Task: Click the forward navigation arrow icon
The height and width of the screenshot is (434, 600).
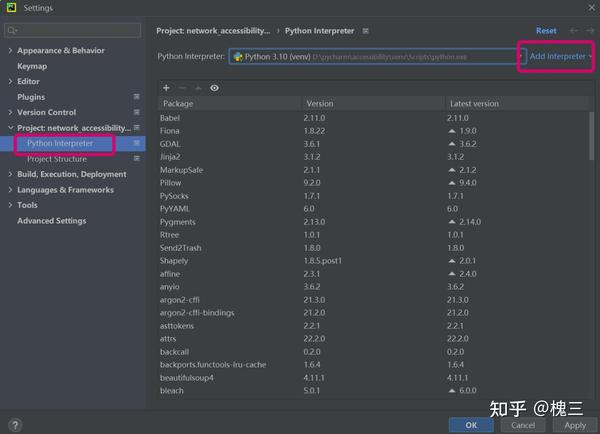Action: [x=590, y=31]
